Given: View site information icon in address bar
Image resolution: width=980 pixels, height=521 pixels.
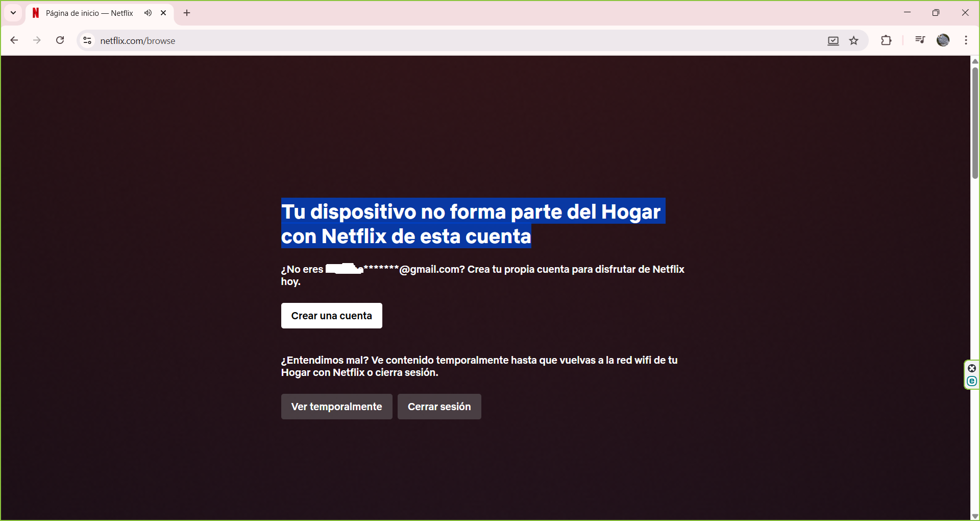Looking at the screenshot, I should pos(87,40).
